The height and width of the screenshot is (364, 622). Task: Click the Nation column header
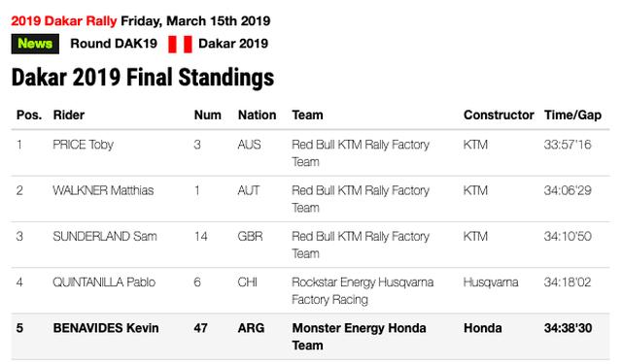[257, 115]
